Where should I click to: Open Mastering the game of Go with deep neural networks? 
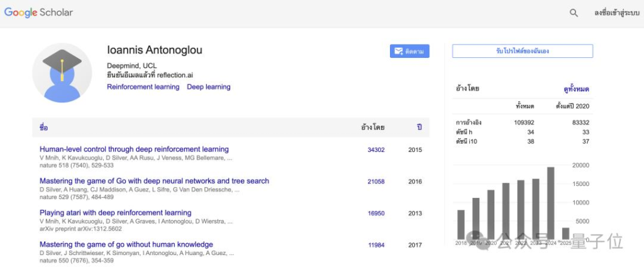(154, 181)
